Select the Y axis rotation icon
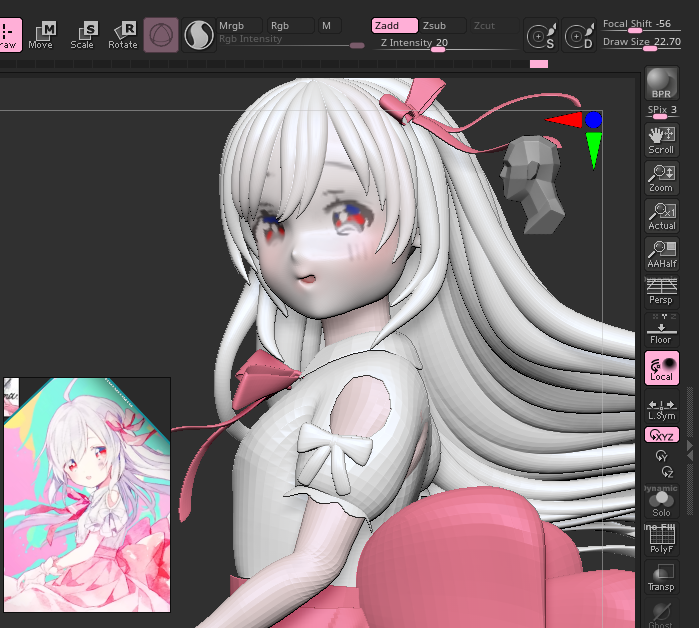 pos(662,456)
